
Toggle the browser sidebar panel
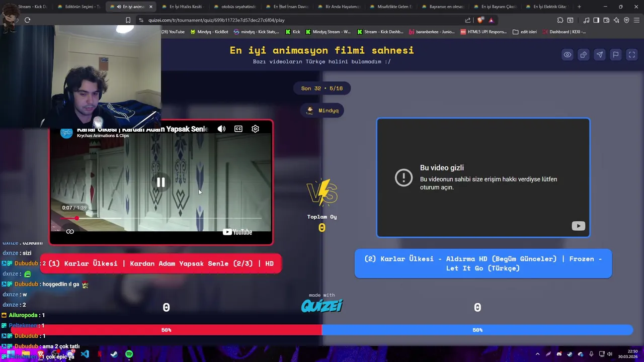(596, 20)
